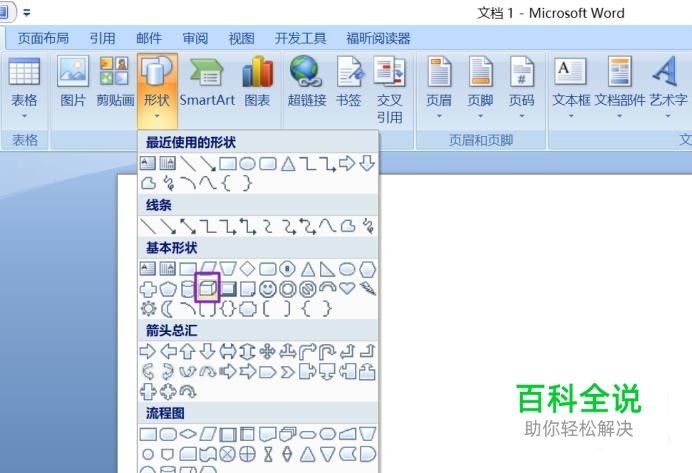Screen dimensions: 692x473
Task: Go to the 邮件 mailings tab
Action: pos(149,39)
